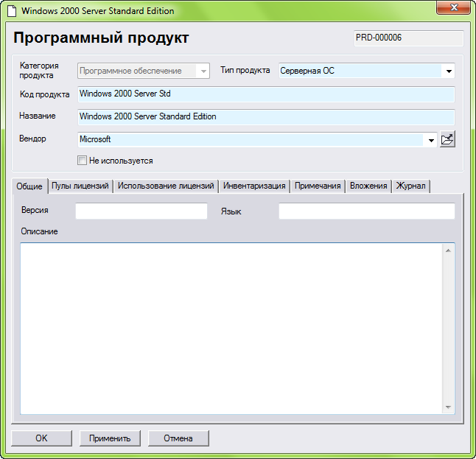Confirm with the OK button
The image size is (476, 459).
tap(41, 438)
